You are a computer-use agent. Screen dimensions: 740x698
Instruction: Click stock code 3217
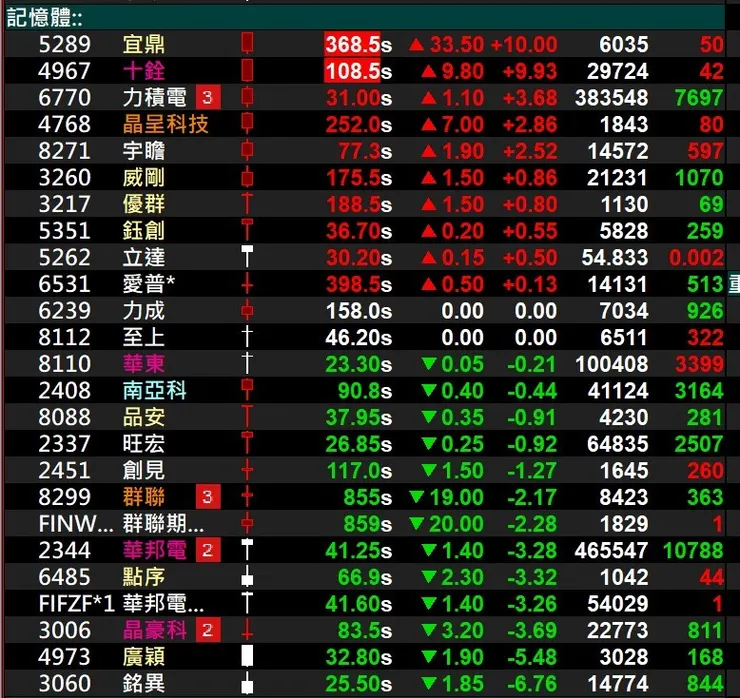(65, 204)
